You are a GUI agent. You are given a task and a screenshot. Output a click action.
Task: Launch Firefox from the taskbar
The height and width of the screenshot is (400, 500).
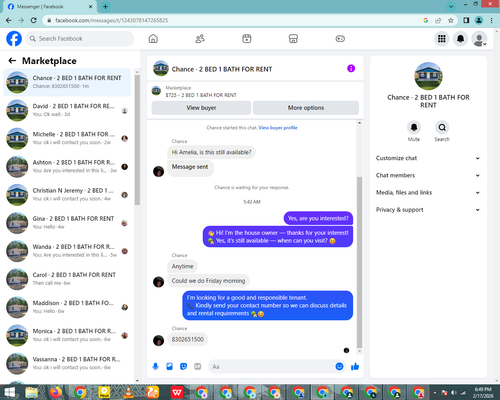(x=56, y=392)
